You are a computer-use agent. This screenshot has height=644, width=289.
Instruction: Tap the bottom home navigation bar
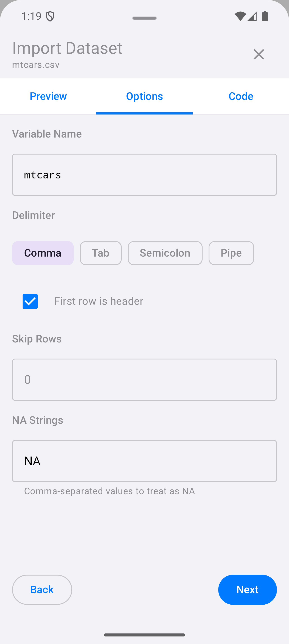point(144,635)
